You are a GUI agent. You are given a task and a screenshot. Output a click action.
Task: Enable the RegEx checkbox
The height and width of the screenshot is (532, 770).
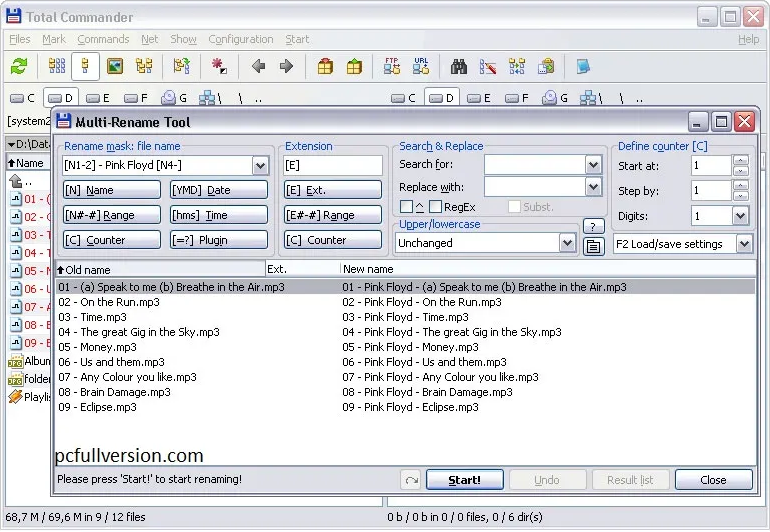click(x=435, y=207)
